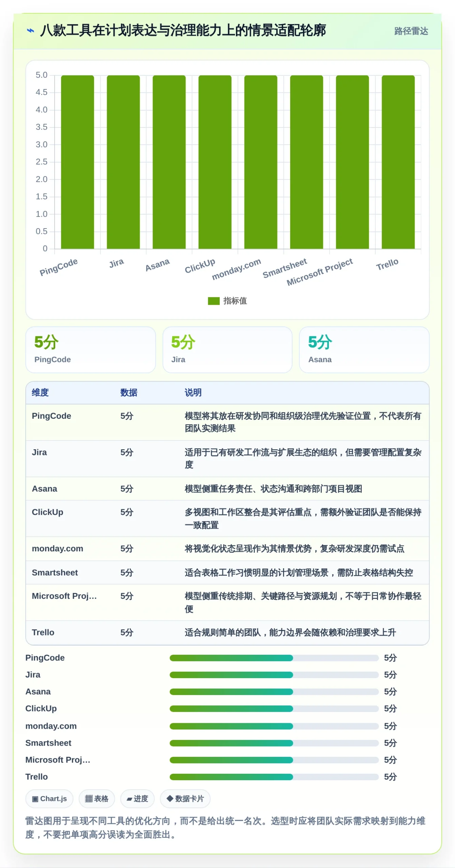Select the 进度 tag chip
Screen dimensions: 455x868
137,798
